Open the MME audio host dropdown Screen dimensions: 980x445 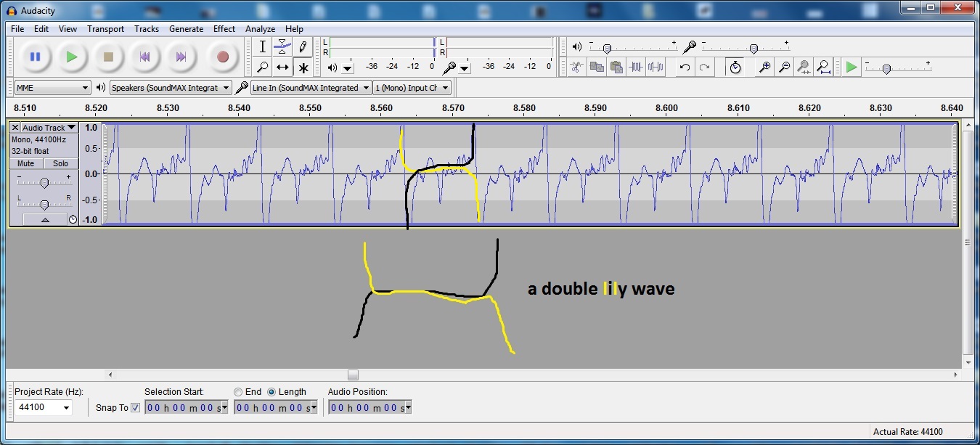tap(52, 88)
